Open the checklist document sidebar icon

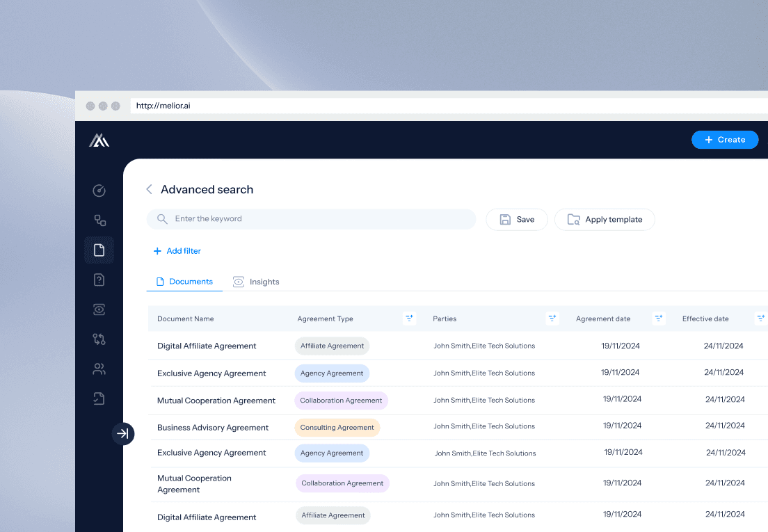(x=99, y=399)
